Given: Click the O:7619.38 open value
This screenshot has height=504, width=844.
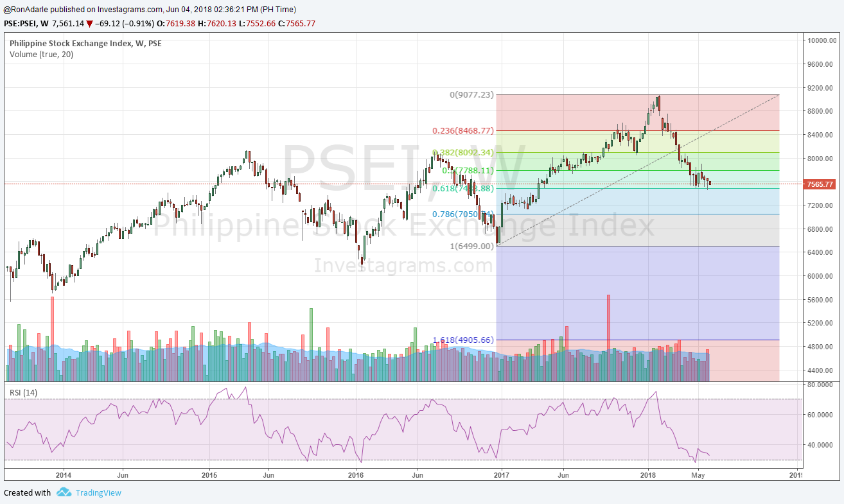Looking at the screenshot, I should tap(177, 24).
